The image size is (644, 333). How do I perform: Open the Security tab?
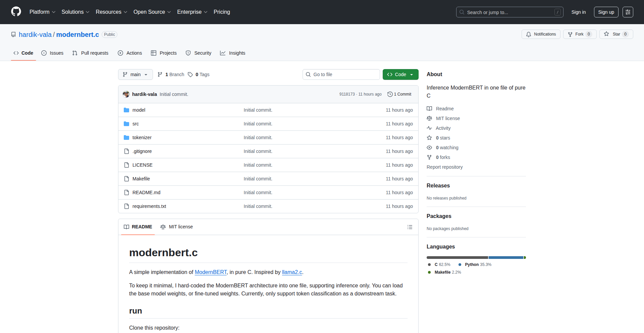[199, 53]
